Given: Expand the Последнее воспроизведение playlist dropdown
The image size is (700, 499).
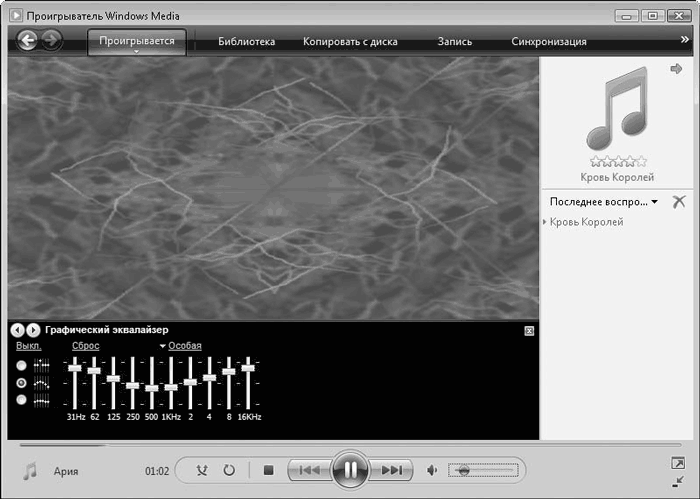Looking at the screenshot, I should pos(654,202).
